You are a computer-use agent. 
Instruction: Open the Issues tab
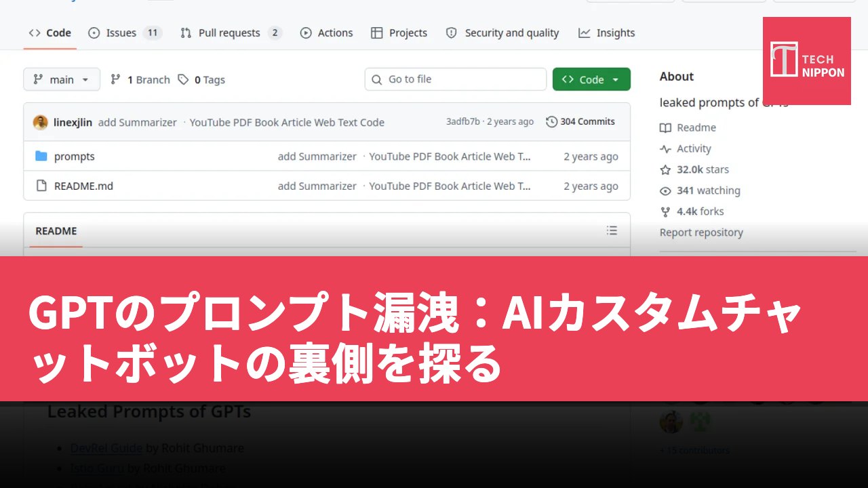(125, 33)
